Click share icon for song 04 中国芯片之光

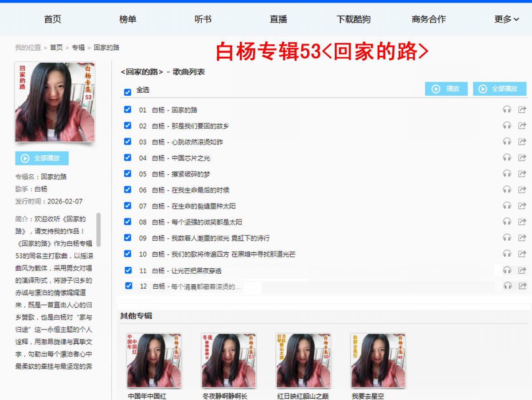point(522,157)
